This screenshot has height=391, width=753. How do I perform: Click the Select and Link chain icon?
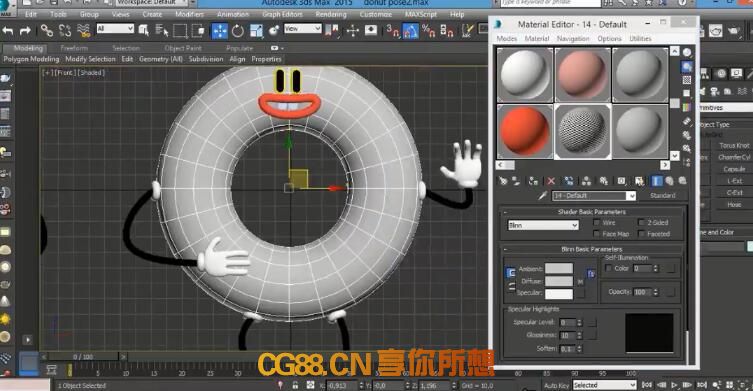tap(47, 31)
